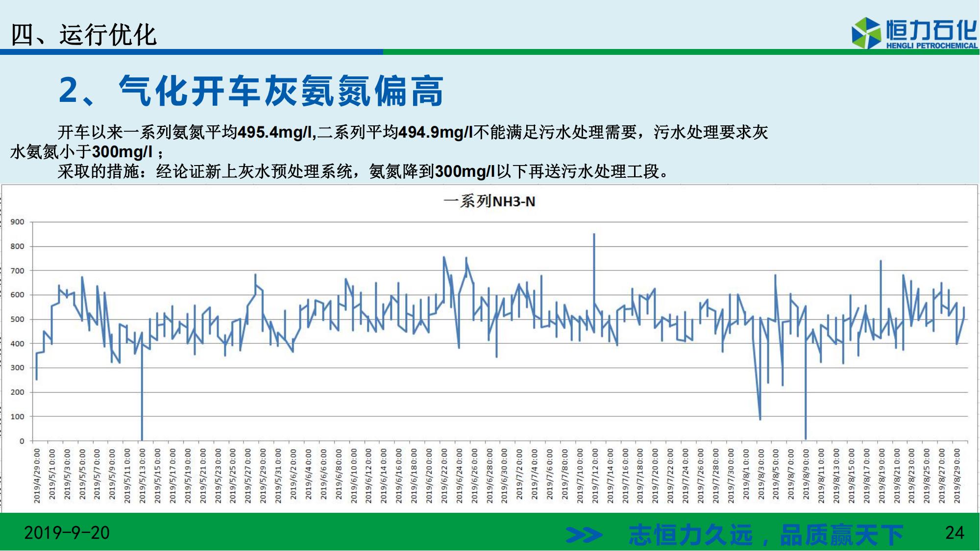Click the Hengli Petrochemical logo icon
The width and height of the screenshot is (980, 551).
(x=866, y=33)
